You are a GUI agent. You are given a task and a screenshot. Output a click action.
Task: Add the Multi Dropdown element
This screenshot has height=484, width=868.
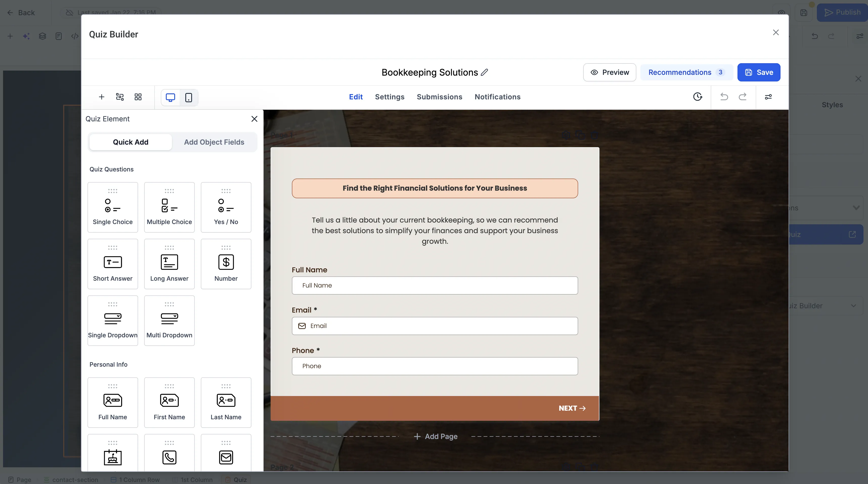pos(169,320)
